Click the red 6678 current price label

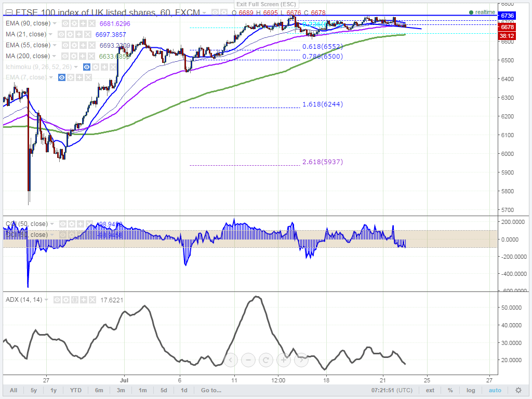pyautogui.click(x=507, y=27)
